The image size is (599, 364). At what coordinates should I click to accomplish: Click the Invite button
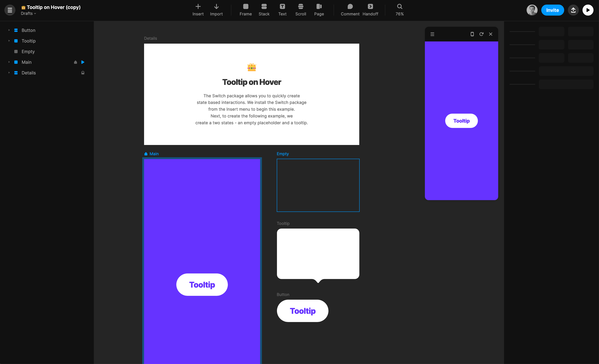(x=552, y=10)
